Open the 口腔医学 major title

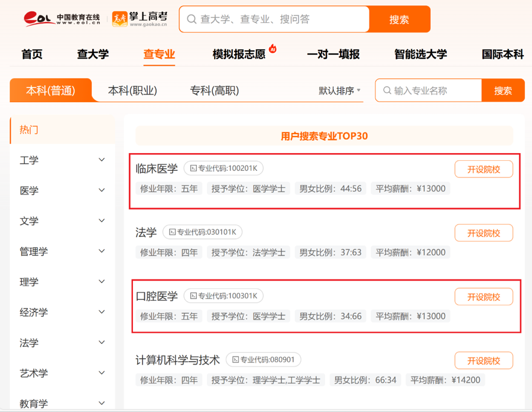pos(157,296)
